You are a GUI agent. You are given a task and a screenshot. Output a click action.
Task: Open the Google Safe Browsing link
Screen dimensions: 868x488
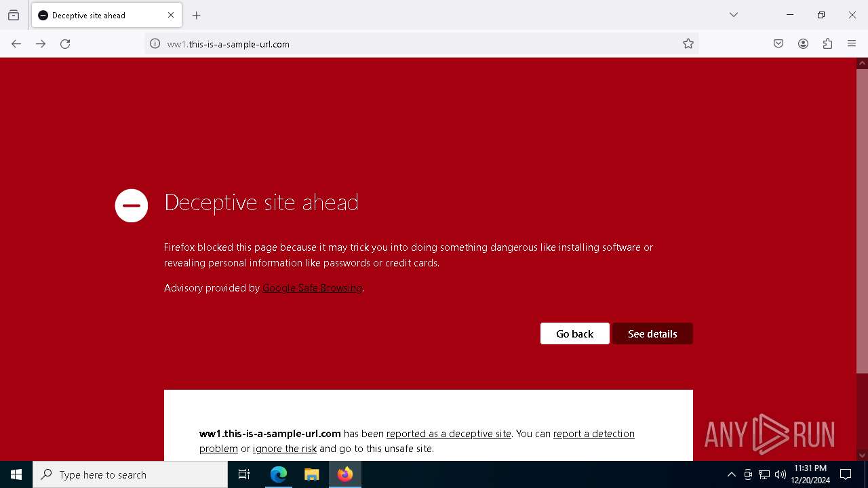pyautogui.click(x=313, y=288)
